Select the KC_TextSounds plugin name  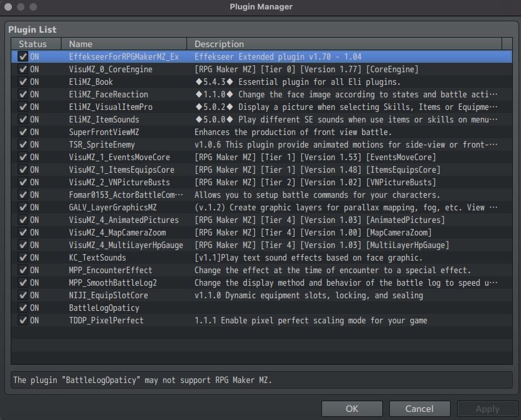coord(97,258)
